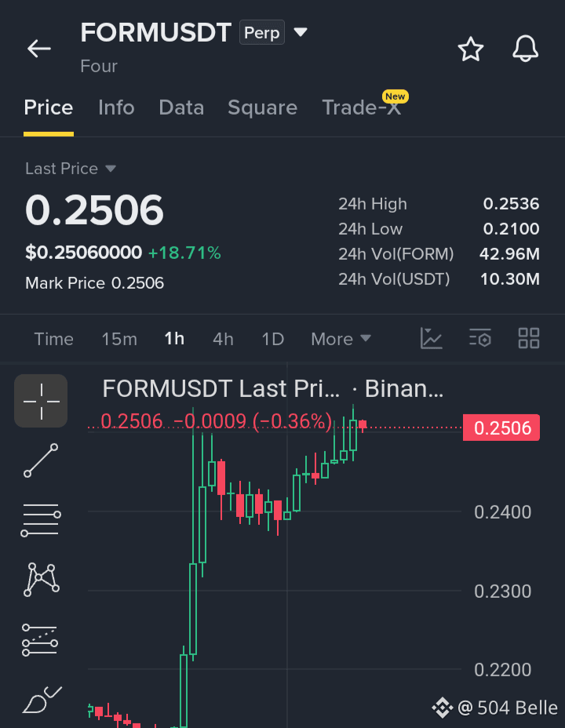This screenshot has height=728, width=565.
Task: Click the 24h Vol(USDT) value 10.30M
Action: pos(510,279)
